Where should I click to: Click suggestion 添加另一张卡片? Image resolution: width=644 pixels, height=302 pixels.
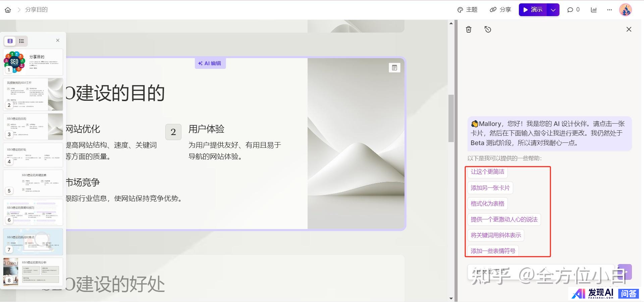490,188
